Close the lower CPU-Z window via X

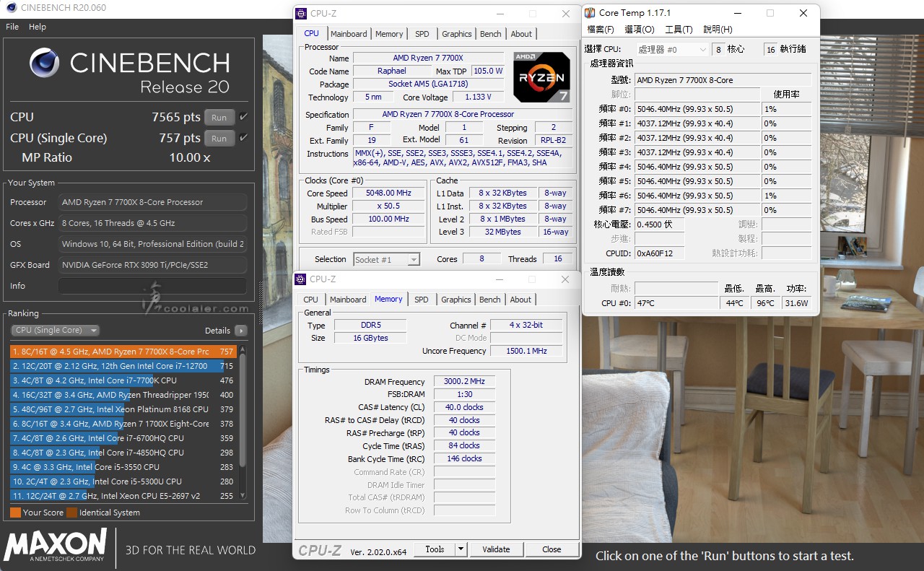click(565, 279)
